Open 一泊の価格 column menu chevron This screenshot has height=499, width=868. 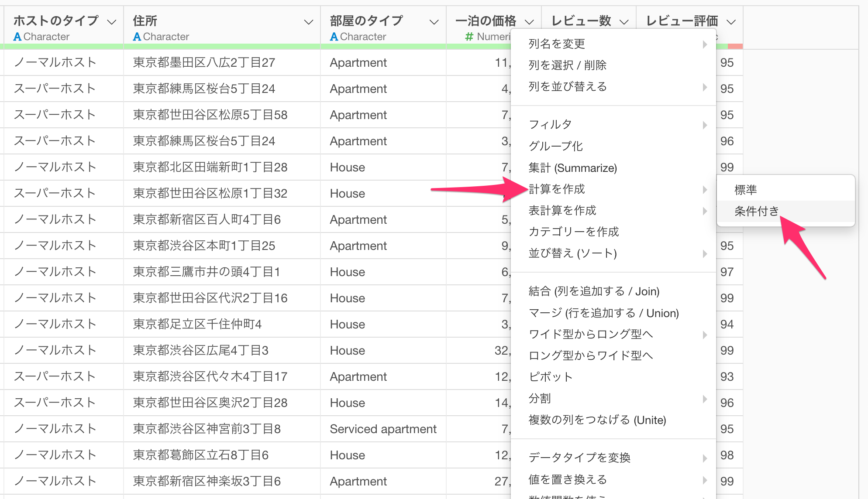tap(529, 22)
